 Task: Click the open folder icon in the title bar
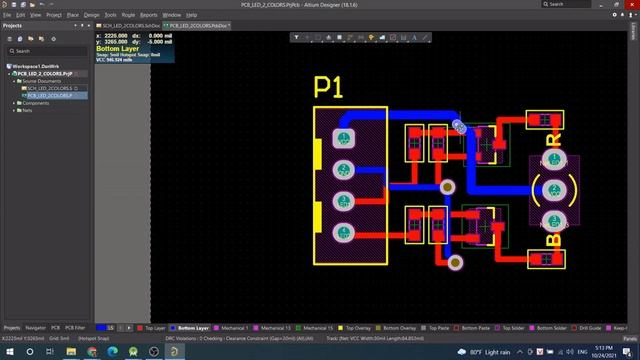coord(32,4)
